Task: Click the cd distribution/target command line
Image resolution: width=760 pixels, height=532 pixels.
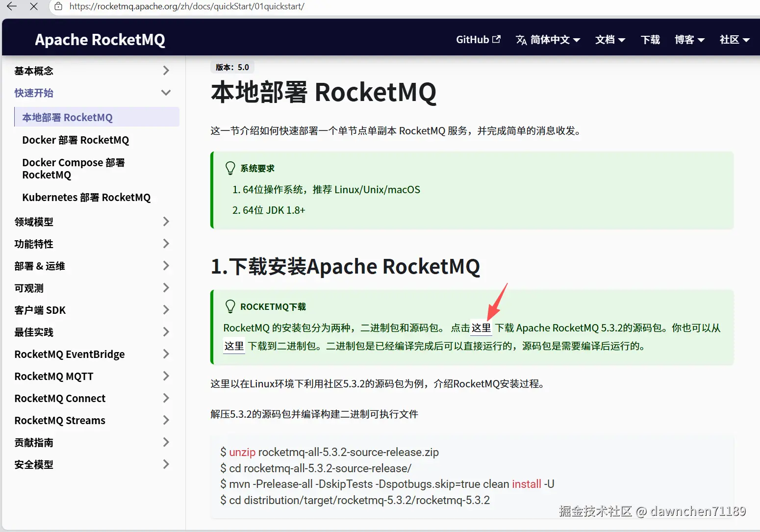Action: click(x=355, y=500)
